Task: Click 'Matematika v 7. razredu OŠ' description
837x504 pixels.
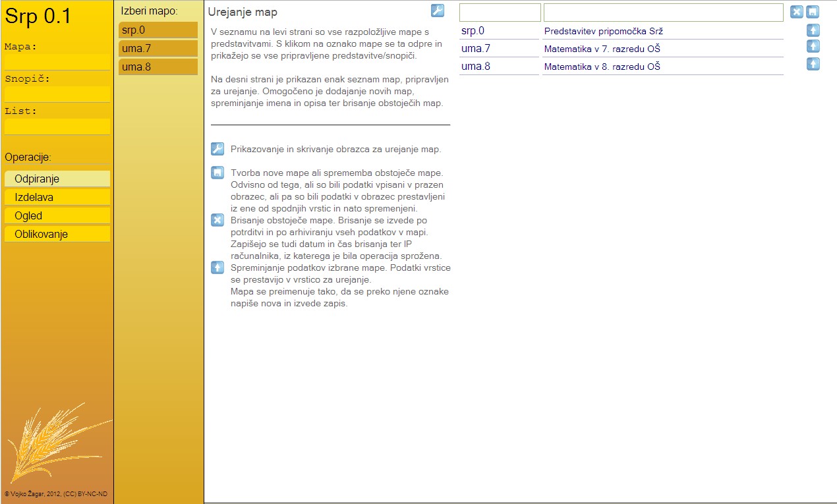Action: [602, 49]
